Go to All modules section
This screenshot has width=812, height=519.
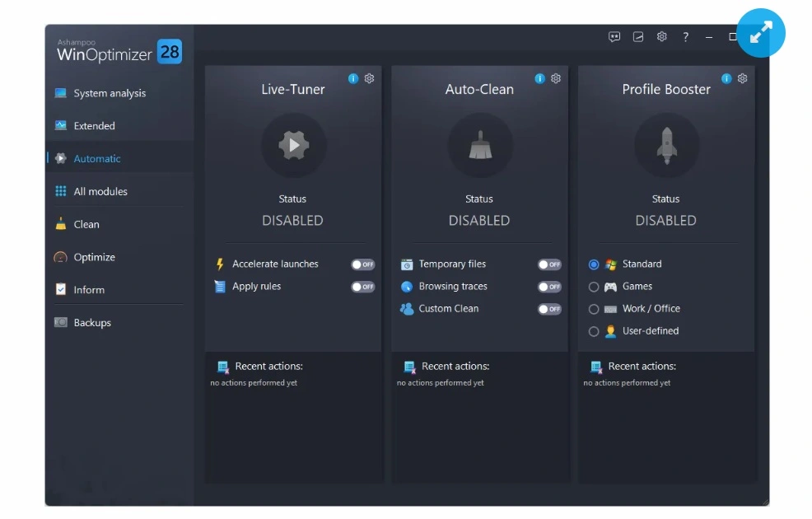pos(100,191)
